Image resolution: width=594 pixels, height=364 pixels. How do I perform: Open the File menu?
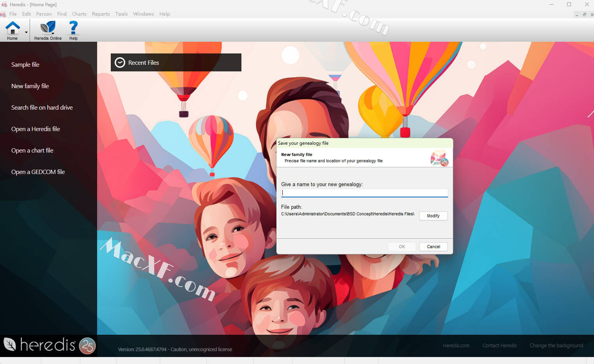[x=13, y=14]
